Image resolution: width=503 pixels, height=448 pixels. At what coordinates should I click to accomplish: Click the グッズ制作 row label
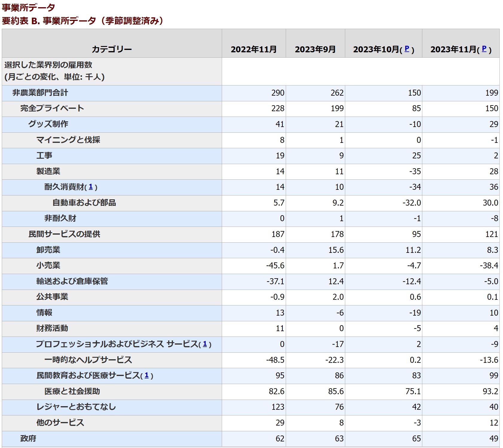tap(48, 124)
